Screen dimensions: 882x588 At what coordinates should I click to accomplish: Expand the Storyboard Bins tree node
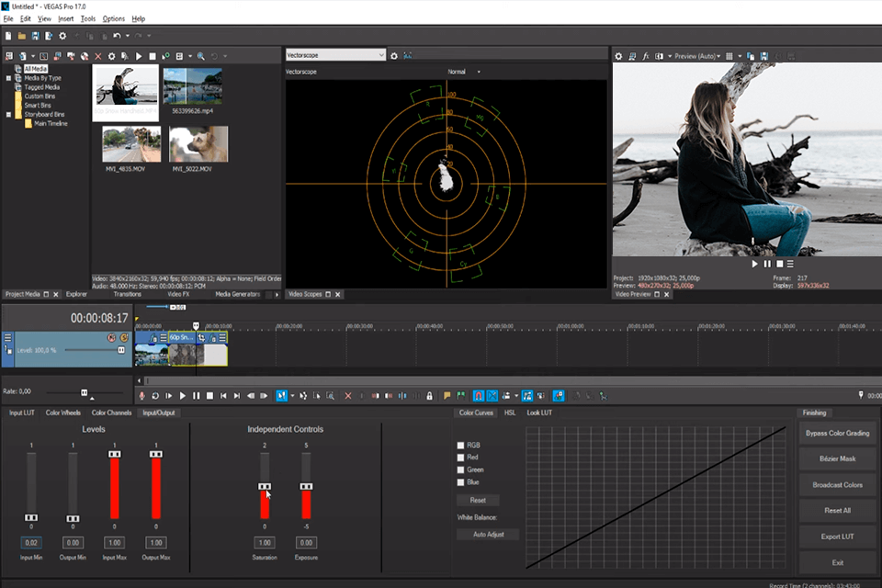coord(8,114)
